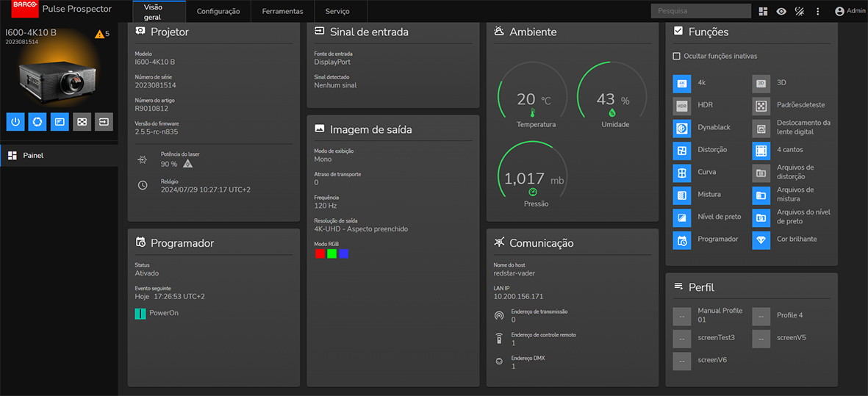Click the dashboard layout icon in header
The height and width of the screenshot is (396, 868).
coord(764,11)
